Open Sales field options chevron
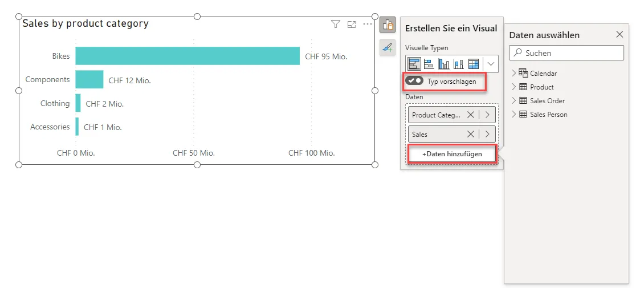The width and height of the screenshot is (644, 288). [487, 135]
